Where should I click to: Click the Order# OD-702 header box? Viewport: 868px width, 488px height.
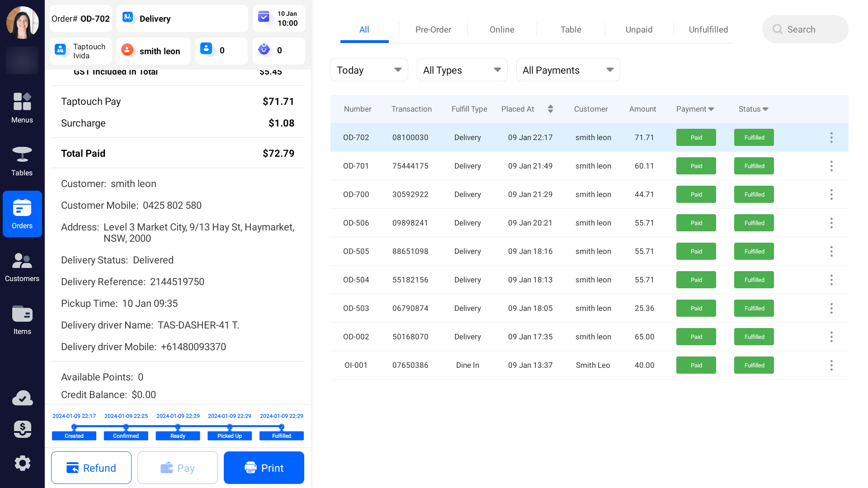(81, 19)
